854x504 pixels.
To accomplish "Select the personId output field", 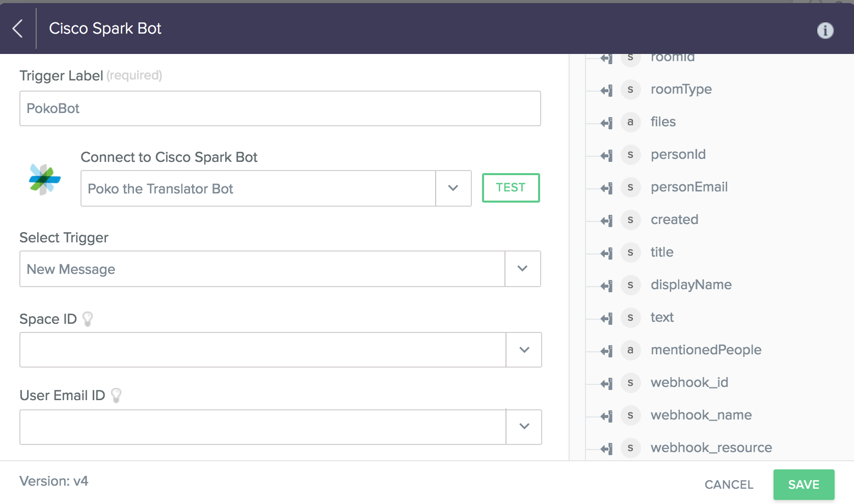I will click(x=678, y=155).
